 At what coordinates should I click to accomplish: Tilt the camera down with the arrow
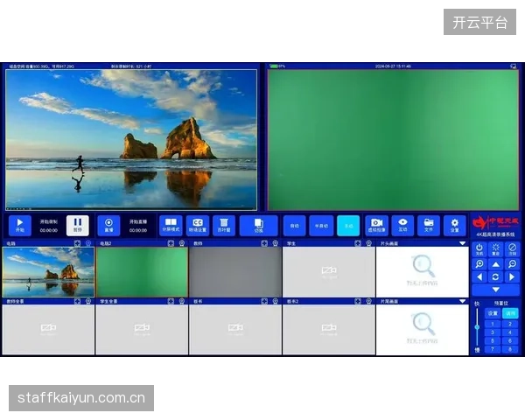(x=496, y=290)
